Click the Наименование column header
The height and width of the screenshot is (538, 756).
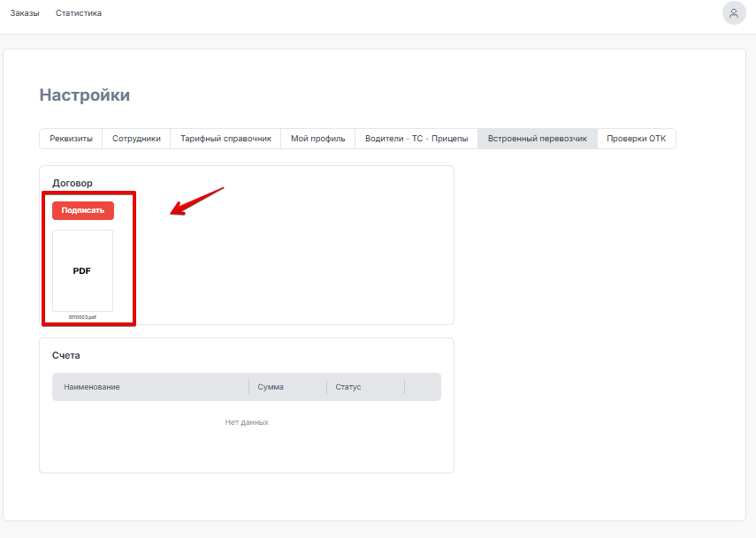click(92, 387)
